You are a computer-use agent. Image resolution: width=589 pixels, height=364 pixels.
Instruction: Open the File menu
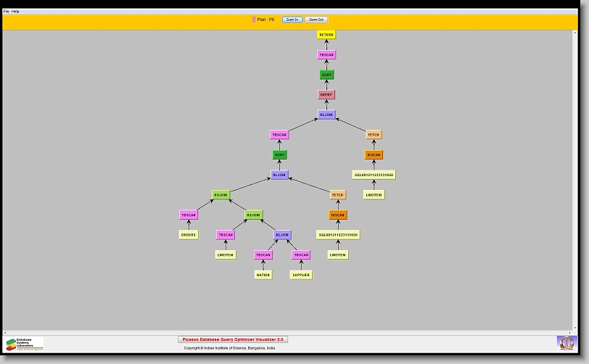(x=7, y=12)
